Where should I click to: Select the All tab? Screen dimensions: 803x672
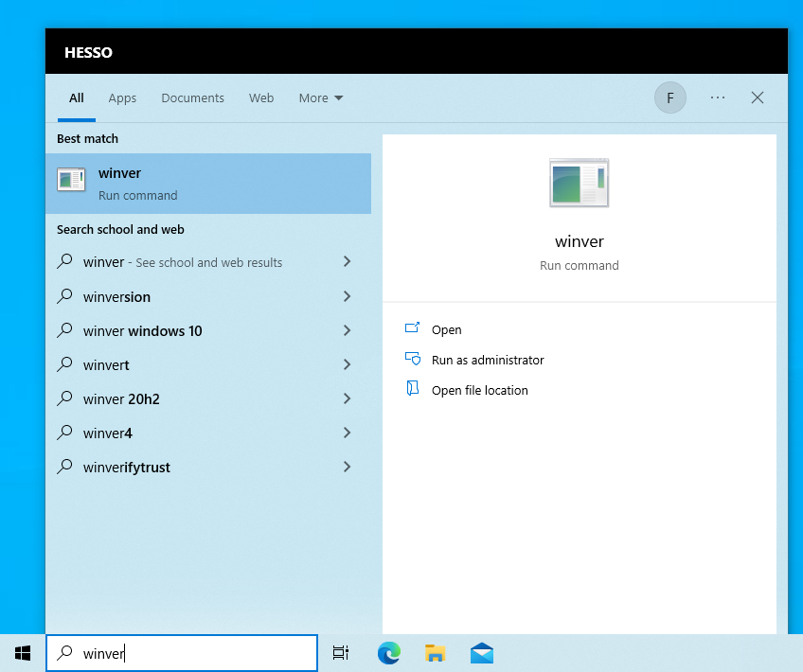(x=77, y=97)
